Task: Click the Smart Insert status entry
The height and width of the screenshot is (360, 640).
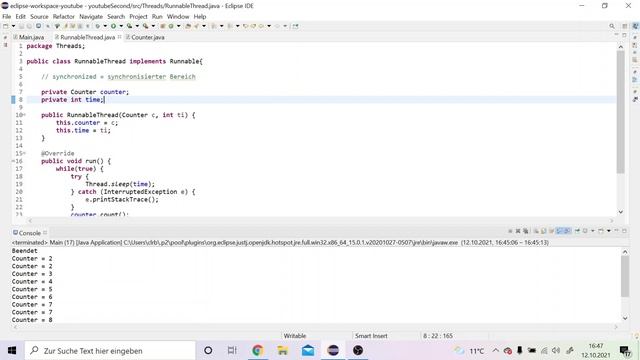Action: 371,336
